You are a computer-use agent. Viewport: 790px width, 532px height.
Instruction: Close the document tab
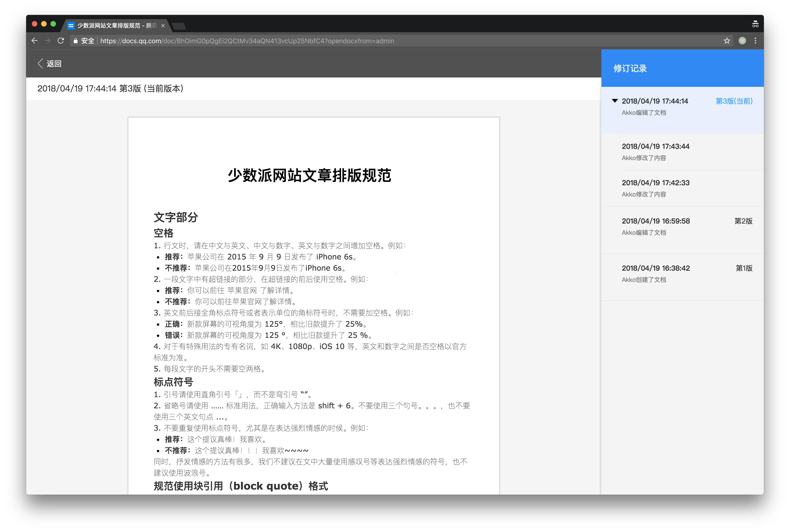tap(163, 26)
